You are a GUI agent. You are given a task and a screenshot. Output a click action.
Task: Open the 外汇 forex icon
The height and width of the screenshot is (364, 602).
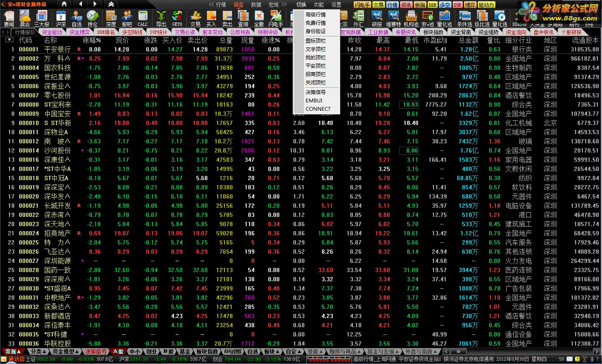[358, 19]
